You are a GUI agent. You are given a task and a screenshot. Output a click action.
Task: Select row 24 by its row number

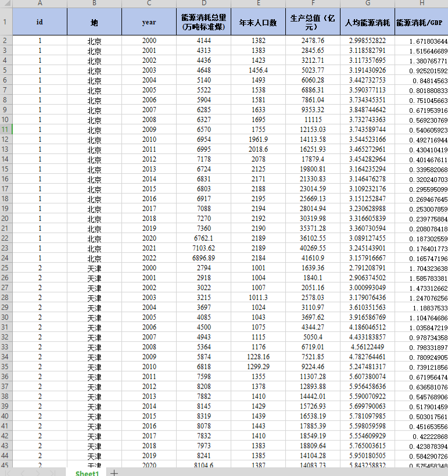tap(6, 258)
